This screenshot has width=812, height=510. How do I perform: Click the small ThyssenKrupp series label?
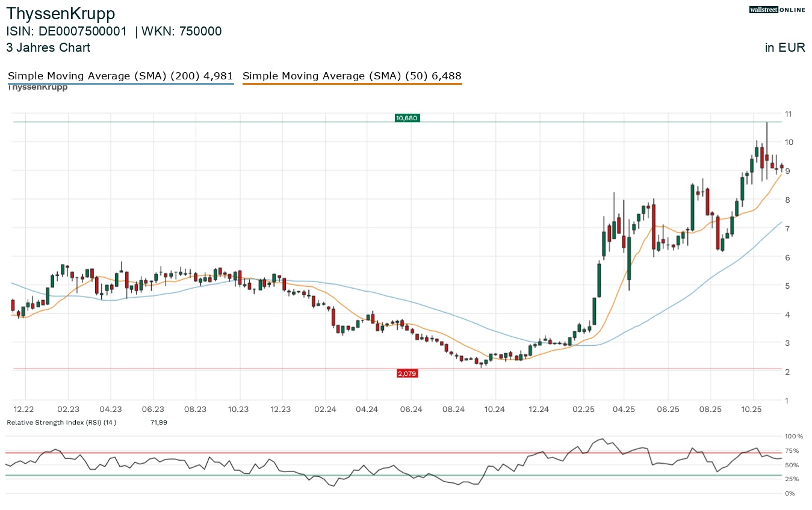(37, 87)
